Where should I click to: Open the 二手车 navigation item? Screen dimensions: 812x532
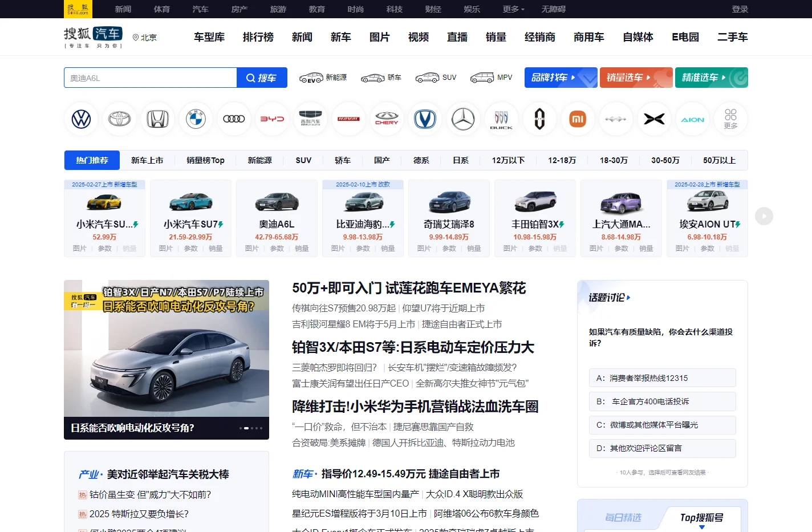[x=733, y=37]
